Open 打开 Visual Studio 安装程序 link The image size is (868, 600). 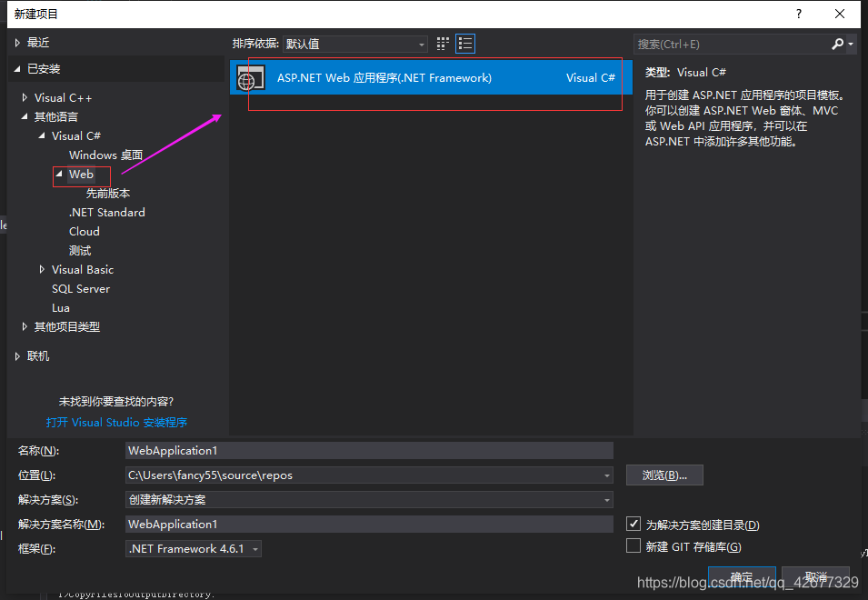coord(116,423)
